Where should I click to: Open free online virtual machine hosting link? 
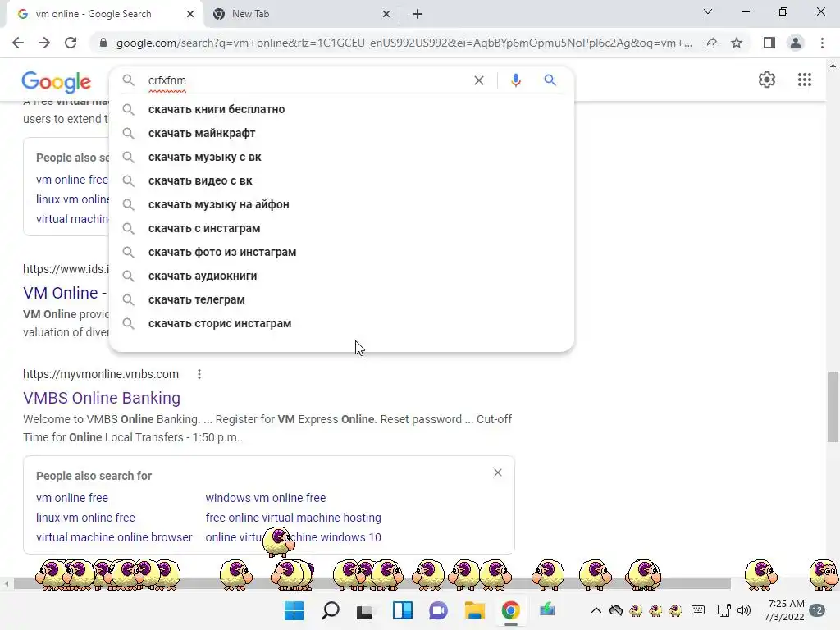pos(293,518)
